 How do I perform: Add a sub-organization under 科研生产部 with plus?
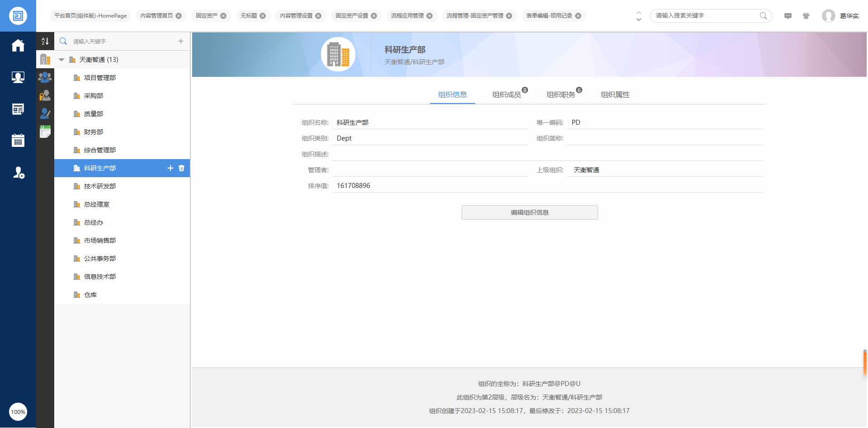pyautogui.click(x=170, y=168)
